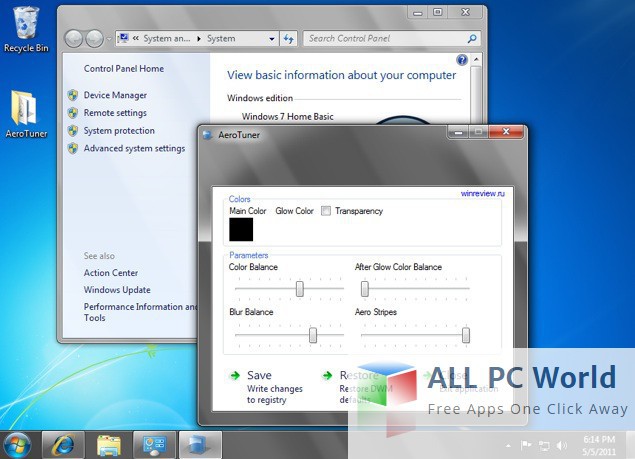This screenshot has width=635, height=459.
Task: Click the taskbar clock showing 6:14 PM
Action: (x=599, y=445)
